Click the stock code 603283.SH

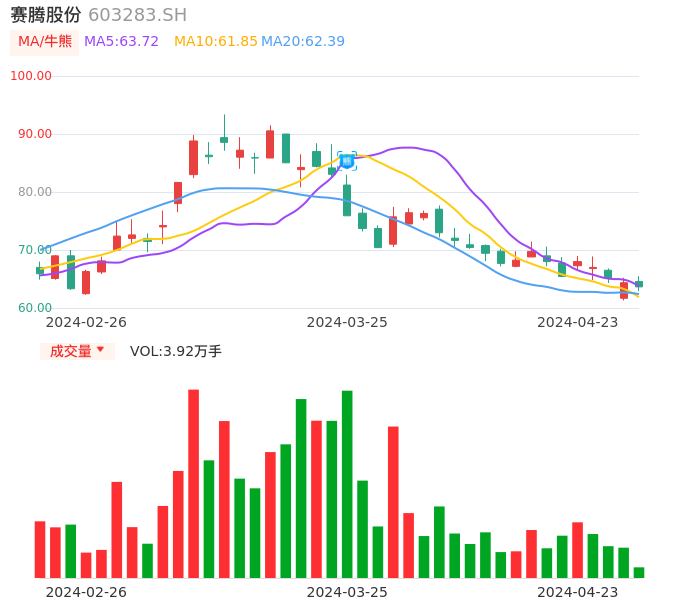(x=137, y=15)
